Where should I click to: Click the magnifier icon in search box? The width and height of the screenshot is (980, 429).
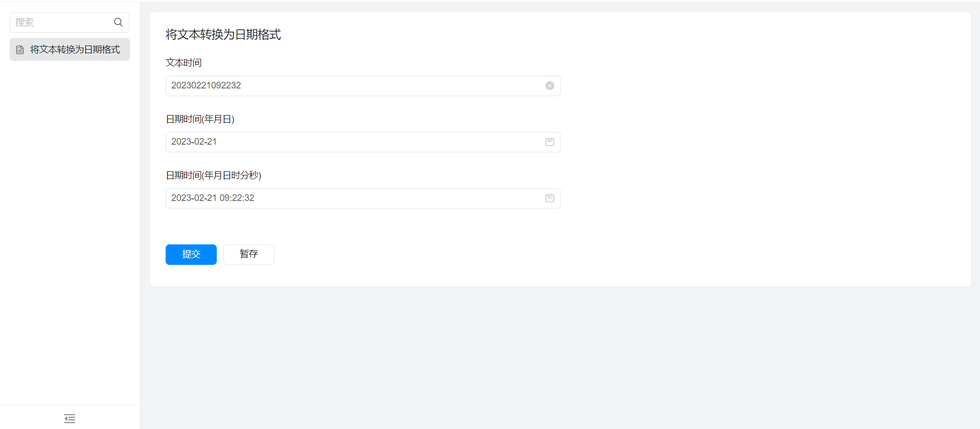click(118, 22)
